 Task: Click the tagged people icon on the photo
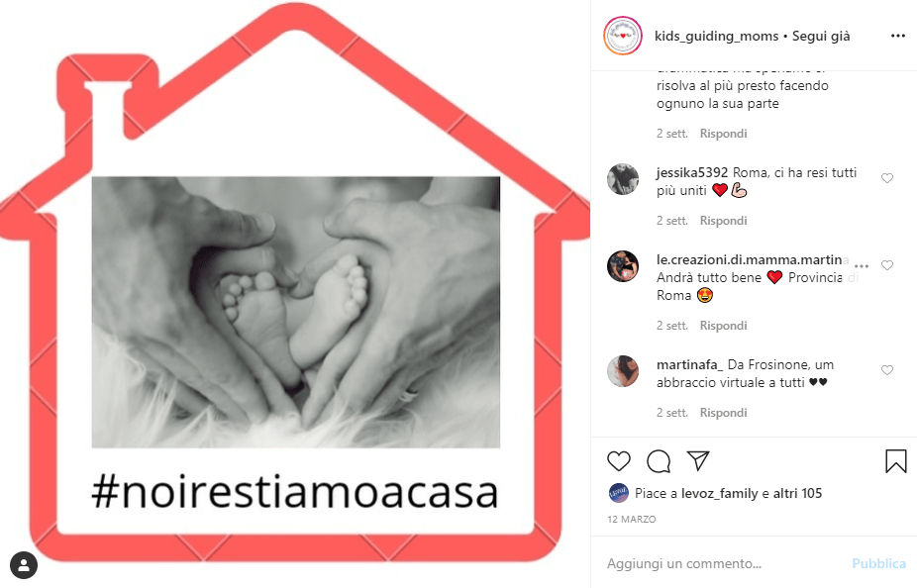click(x=24, y=565)
